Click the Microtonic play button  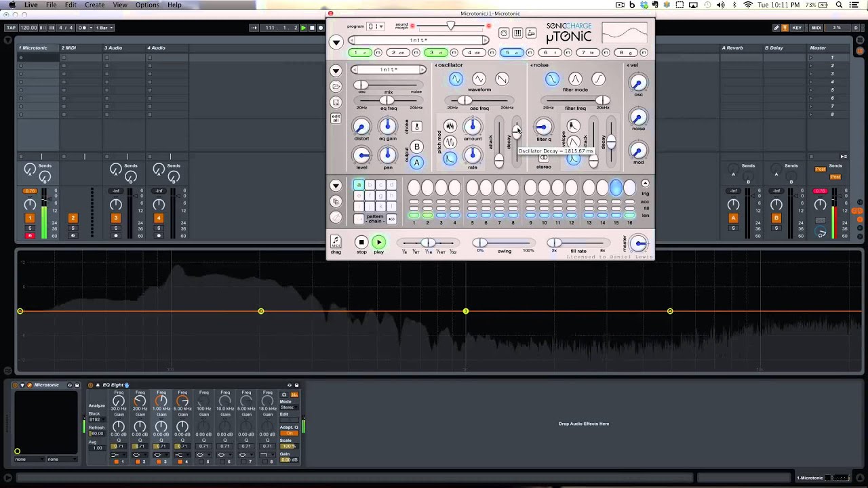378,242
